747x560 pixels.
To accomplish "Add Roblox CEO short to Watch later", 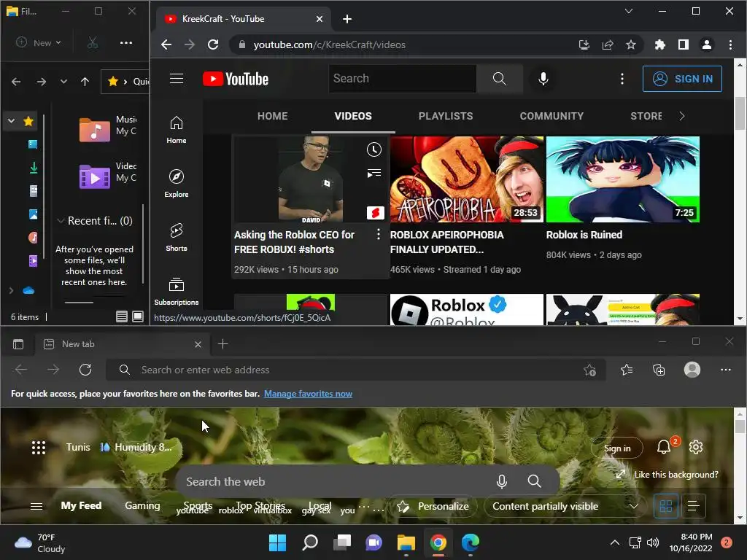I will pos(374,149).
